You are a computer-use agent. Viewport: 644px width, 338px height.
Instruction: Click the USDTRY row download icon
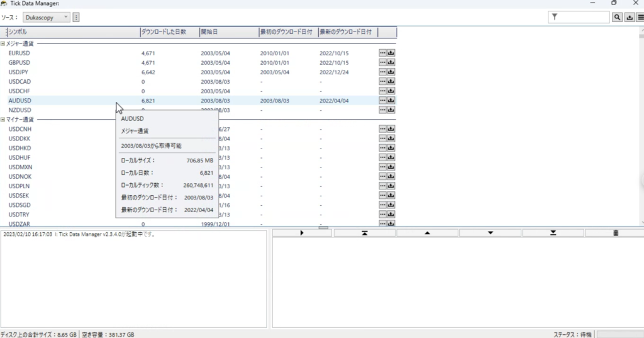point(391,214)
